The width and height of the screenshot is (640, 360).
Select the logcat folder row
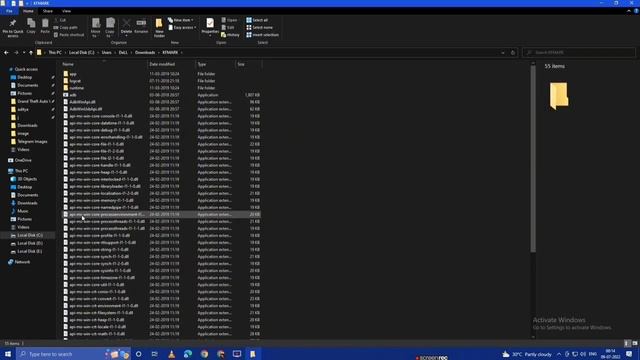(x=161, y=81)
